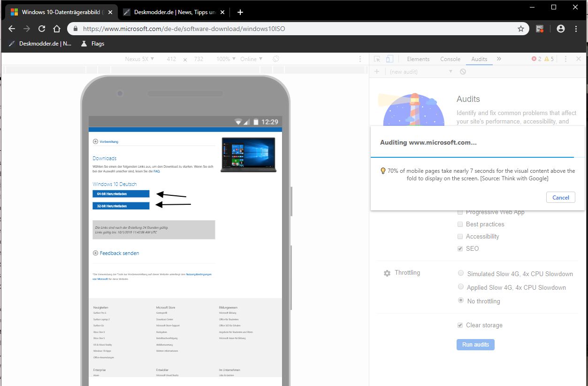This screenshot has width=588, height=386.
Task: Open the home page via house icon
Action: 57,29
